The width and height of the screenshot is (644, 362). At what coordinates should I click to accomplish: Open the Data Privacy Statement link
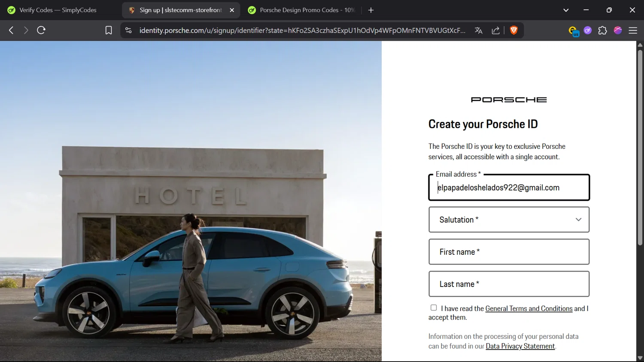point(520,346)
